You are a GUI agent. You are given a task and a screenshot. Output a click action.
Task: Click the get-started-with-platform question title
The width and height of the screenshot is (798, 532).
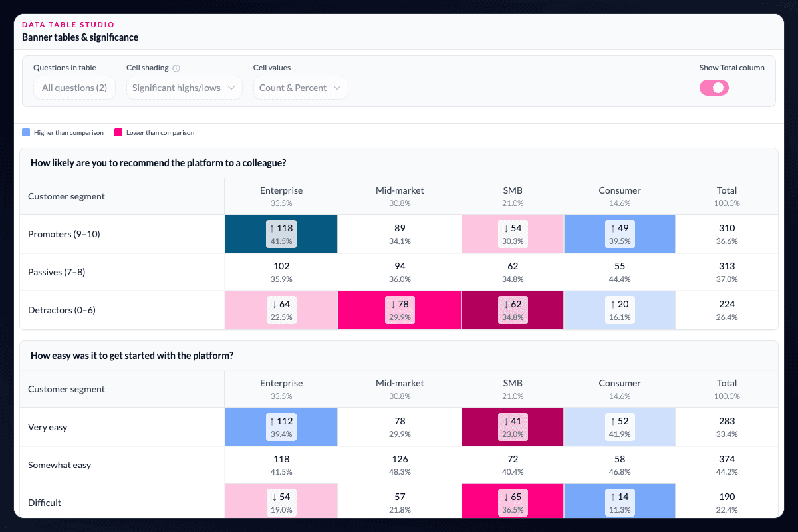click(132, 356)
